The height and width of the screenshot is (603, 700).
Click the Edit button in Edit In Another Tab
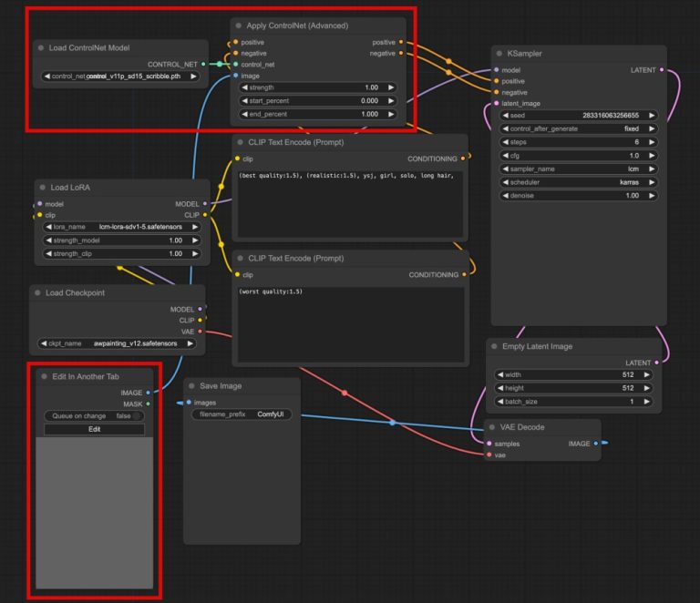(94, 429)
